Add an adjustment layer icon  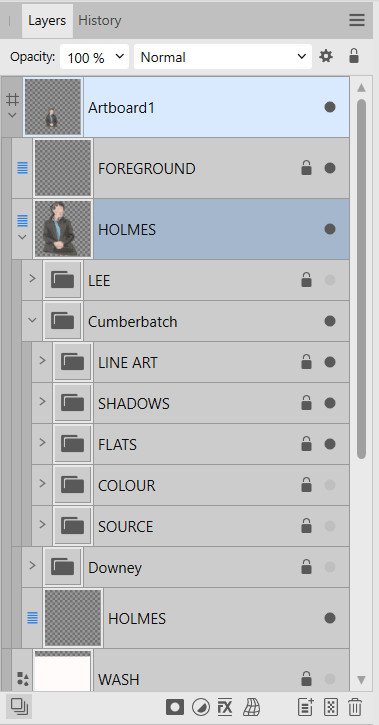click(x=201, y=707)
